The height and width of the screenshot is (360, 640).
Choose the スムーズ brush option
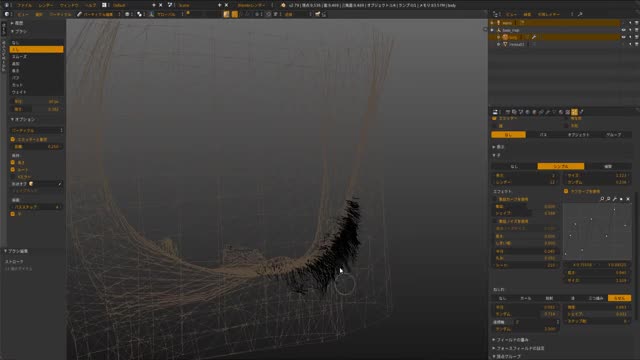point(36,56)
